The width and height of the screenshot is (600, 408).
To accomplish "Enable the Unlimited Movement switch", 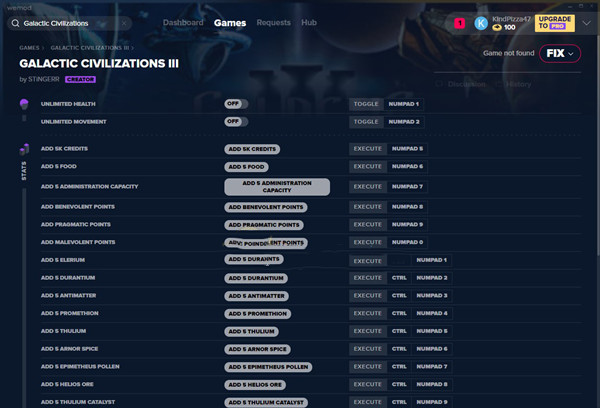I will tap(236, 122).
